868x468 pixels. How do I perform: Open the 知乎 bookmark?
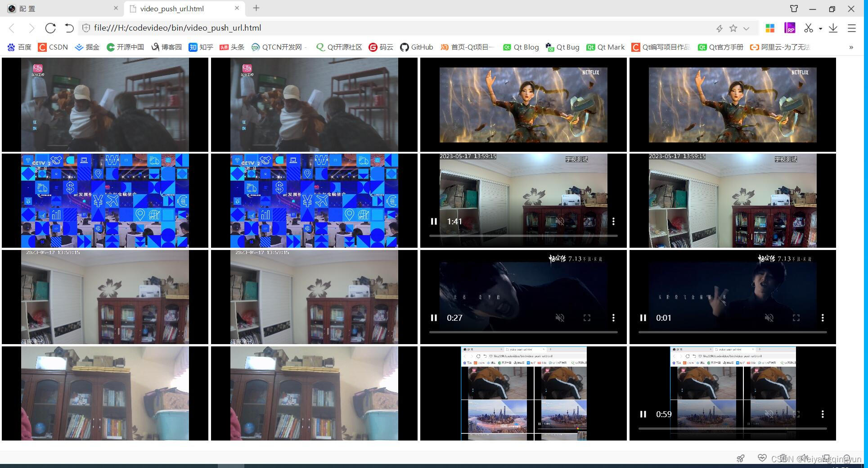pos(201,47)
